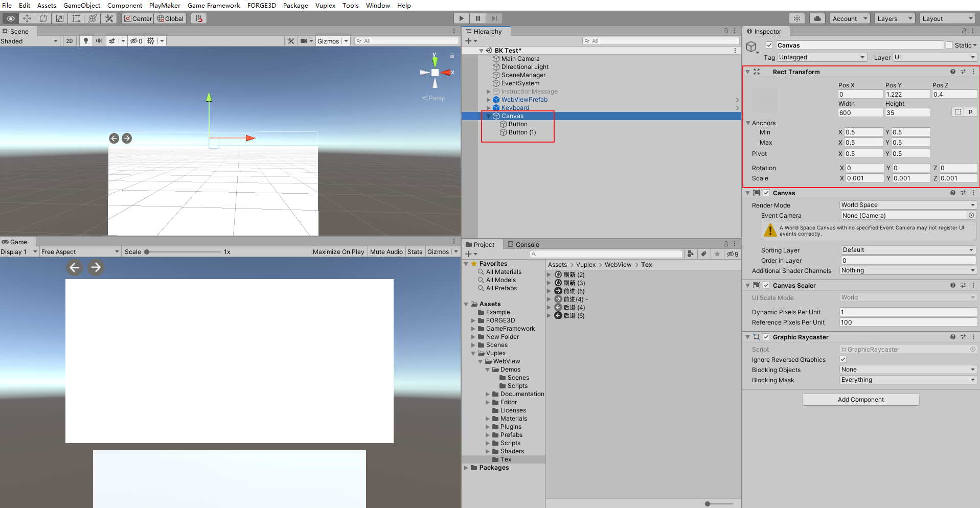
Task: Click the Pos Y input field
Action: 907,94
